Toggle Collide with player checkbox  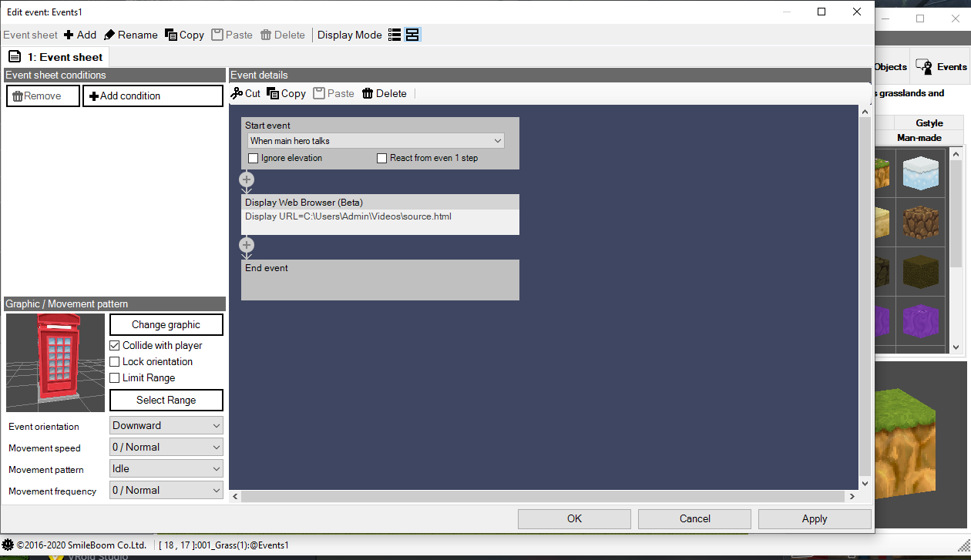pos(115,345)
